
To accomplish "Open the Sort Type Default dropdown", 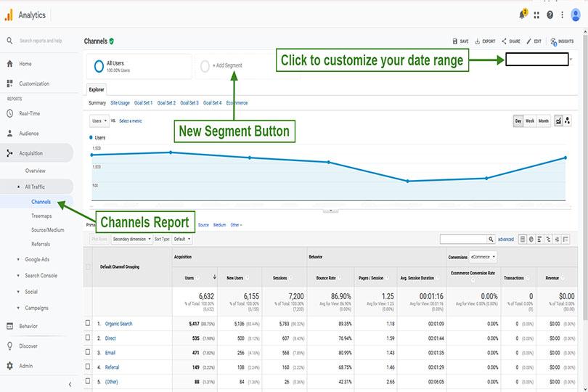I will (182, 239).
